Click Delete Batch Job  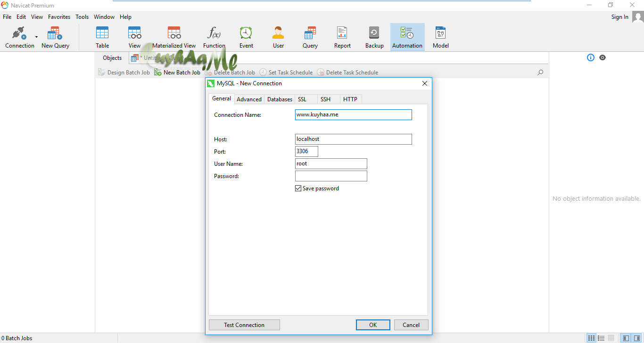point(230,73)
